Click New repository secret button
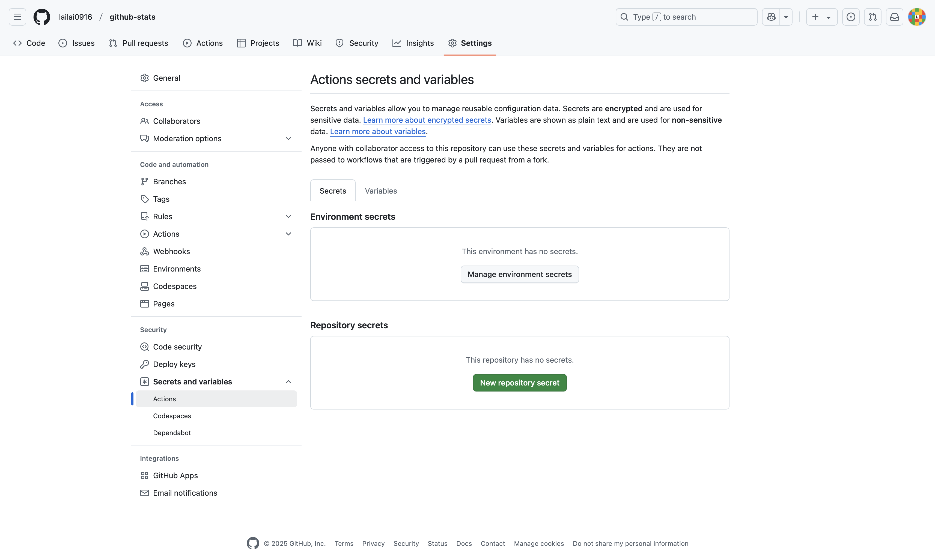 point(519,383)
